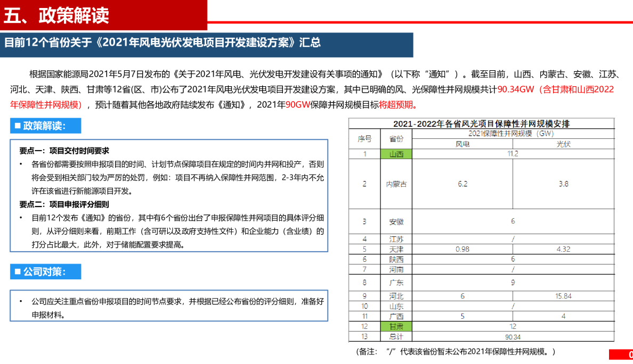Select the 要点二：项目申报评分细则 heading
This screenshot has height=364, width=633.
coord(64,204)
